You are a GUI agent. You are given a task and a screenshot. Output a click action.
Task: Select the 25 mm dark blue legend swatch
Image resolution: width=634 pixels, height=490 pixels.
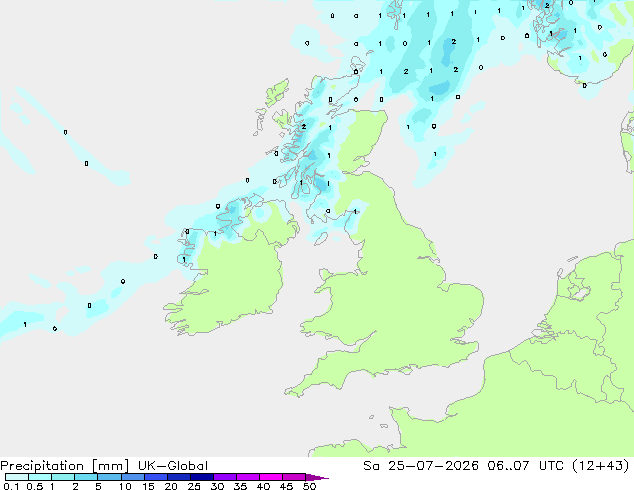pos(201,477)
